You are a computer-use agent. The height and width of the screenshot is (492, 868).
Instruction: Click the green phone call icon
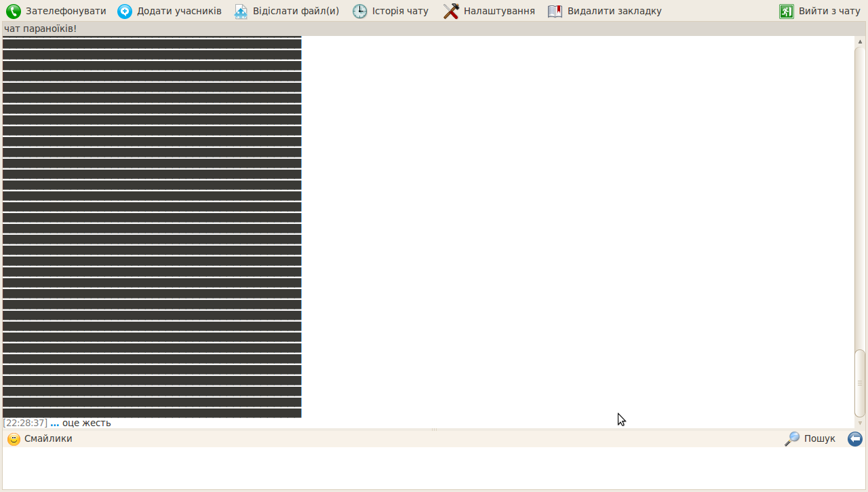(14, 11)
